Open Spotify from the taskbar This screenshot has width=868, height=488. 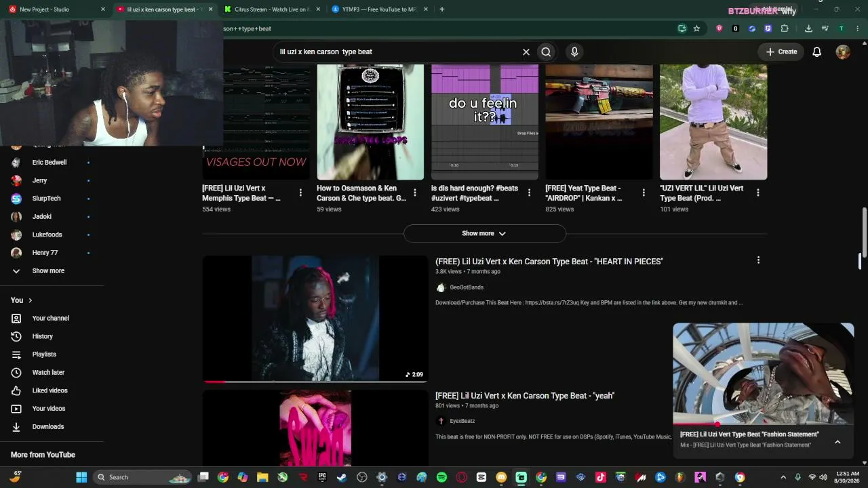[441, 477]
